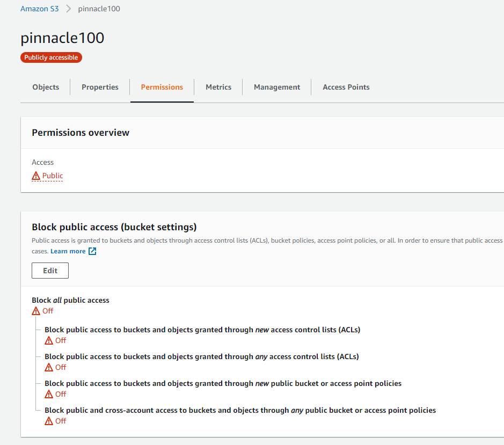
Task: Click the new access control lists setting label
Action: coord(202,330)
